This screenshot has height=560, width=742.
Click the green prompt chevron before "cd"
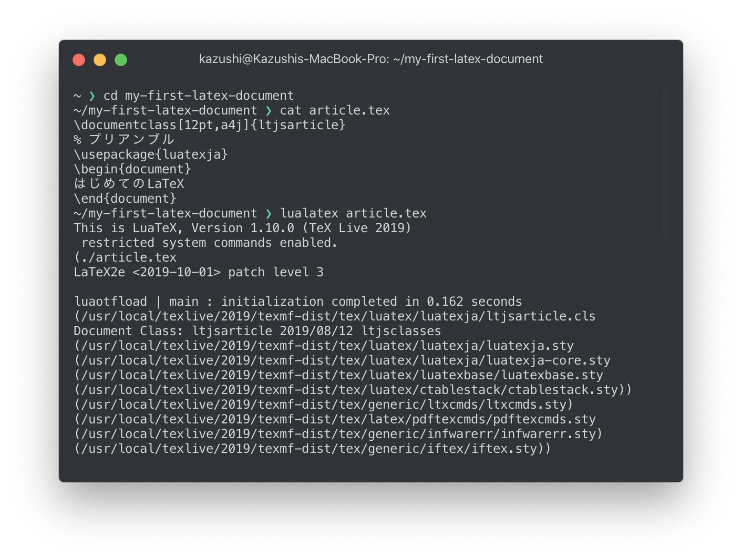click(92, 96)
